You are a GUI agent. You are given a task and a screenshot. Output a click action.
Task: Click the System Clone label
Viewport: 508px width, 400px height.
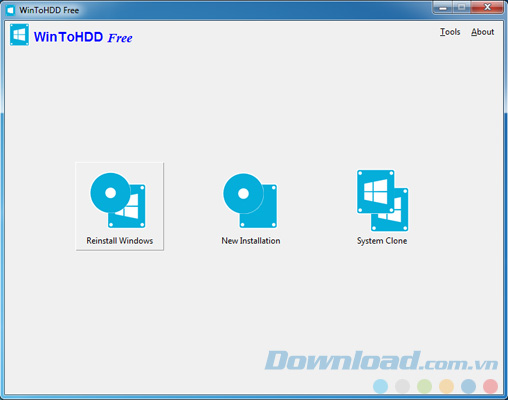[382, 241]
